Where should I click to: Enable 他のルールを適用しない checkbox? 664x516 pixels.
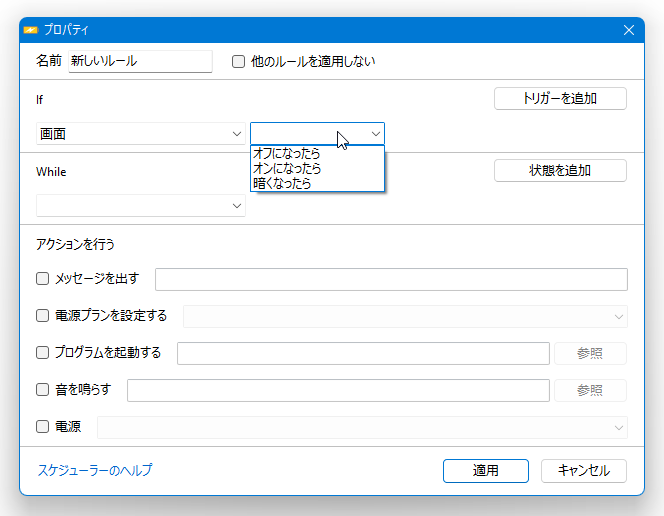pyautogui.click(x=238, y=62)
